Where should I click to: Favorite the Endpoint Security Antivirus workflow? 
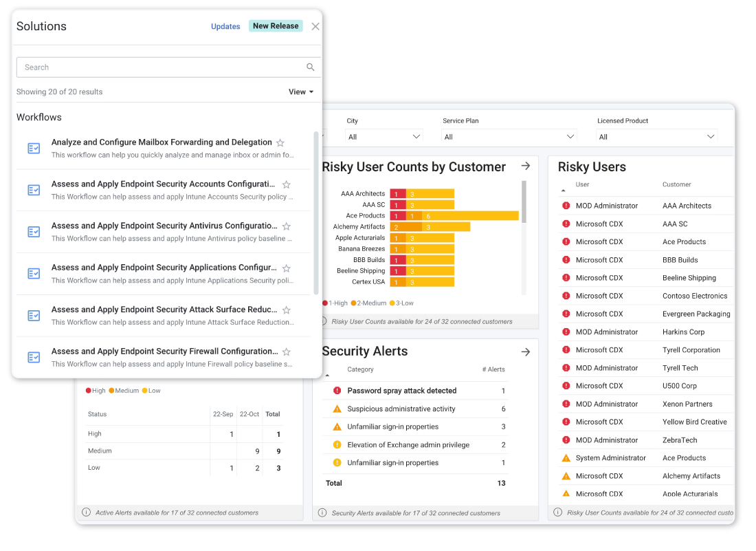[x=287, y=226]
